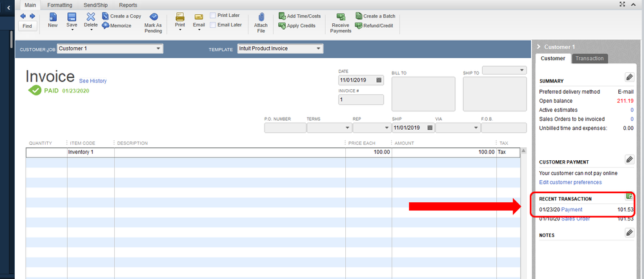Open Receive Payments
Viewport: 644px width, 279px height.
341,23
